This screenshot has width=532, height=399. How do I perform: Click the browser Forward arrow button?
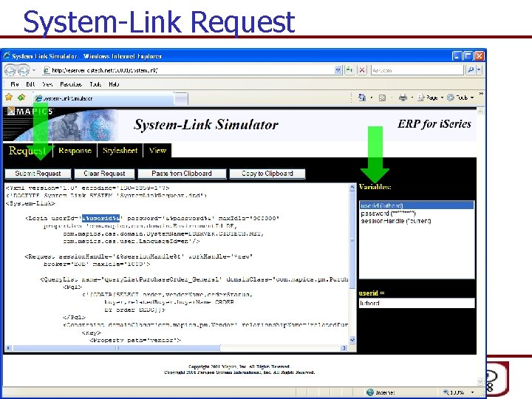[23, 70]
